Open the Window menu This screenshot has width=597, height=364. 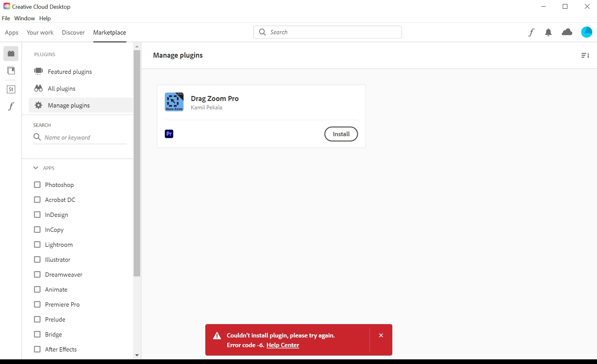click(25, 18)
